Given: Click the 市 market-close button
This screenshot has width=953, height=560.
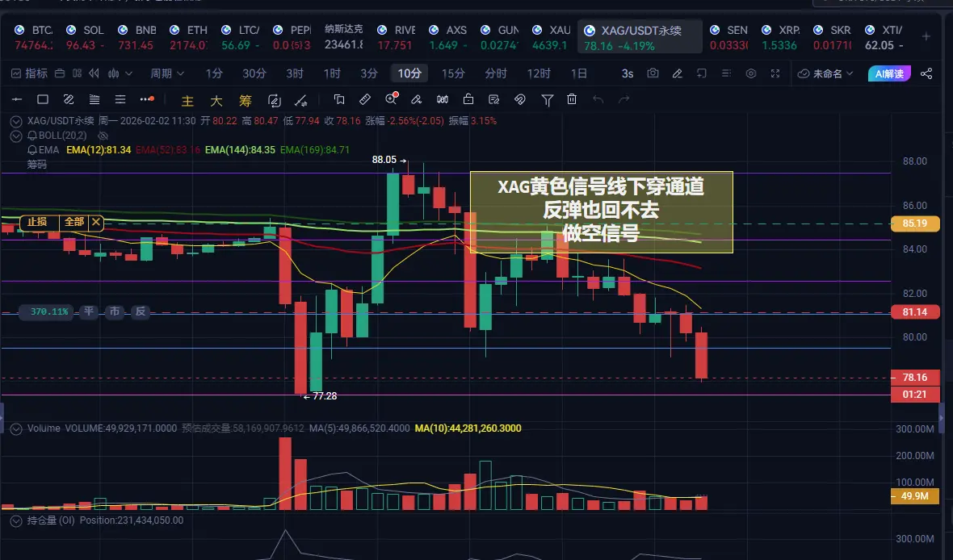Looking at the screenshot, I should pos(114,311).
